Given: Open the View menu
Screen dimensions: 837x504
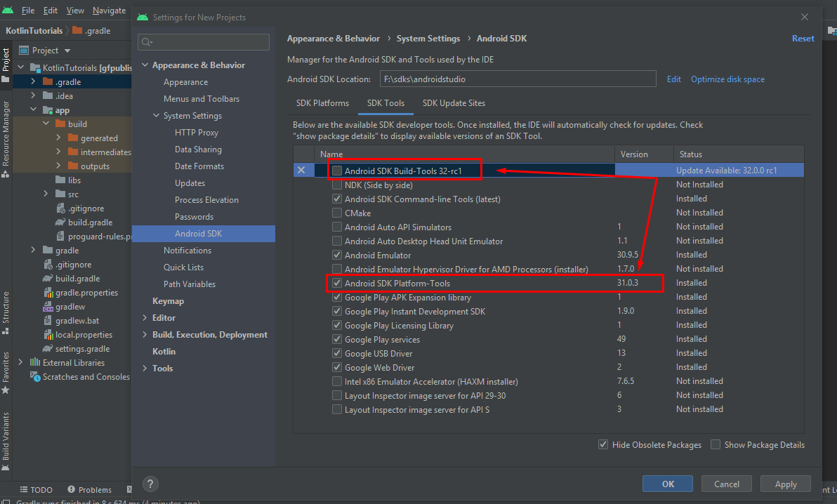Looking at the screenshot, I should click(74, 10).
